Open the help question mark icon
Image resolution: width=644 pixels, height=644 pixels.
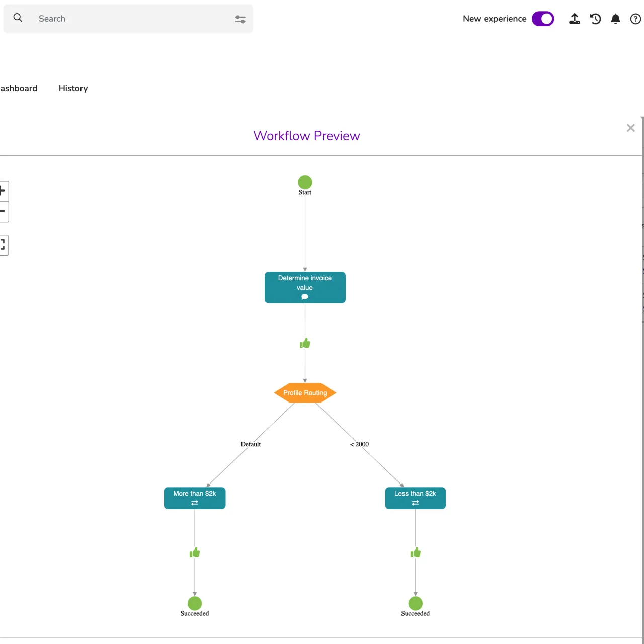click(x=636, y=19)
